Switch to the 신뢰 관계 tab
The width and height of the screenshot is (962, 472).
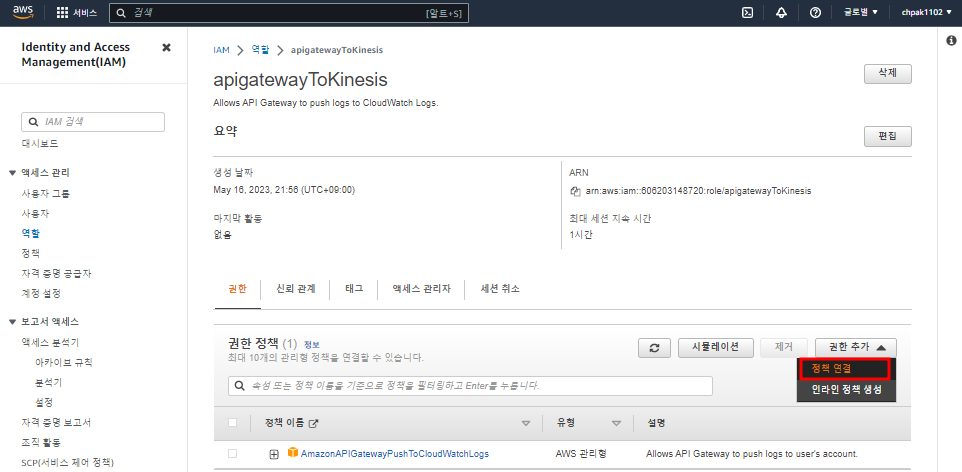(x=296, y=288)
